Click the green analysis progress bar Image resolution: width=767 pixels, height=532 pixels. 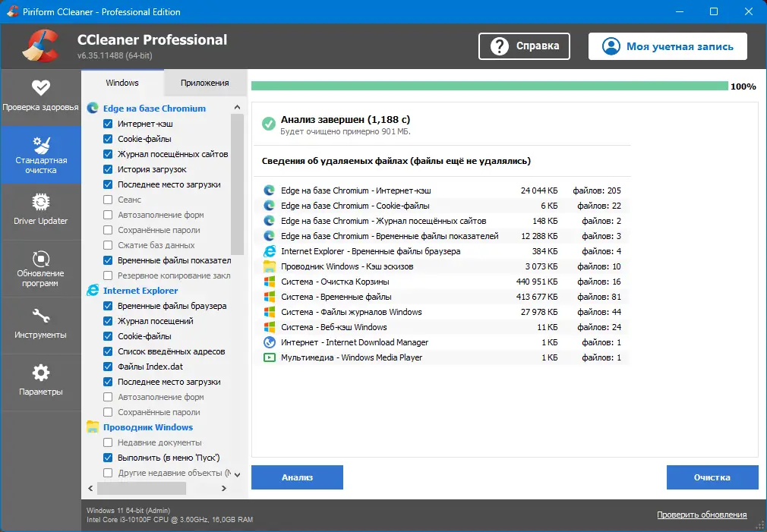pos(490,86)
